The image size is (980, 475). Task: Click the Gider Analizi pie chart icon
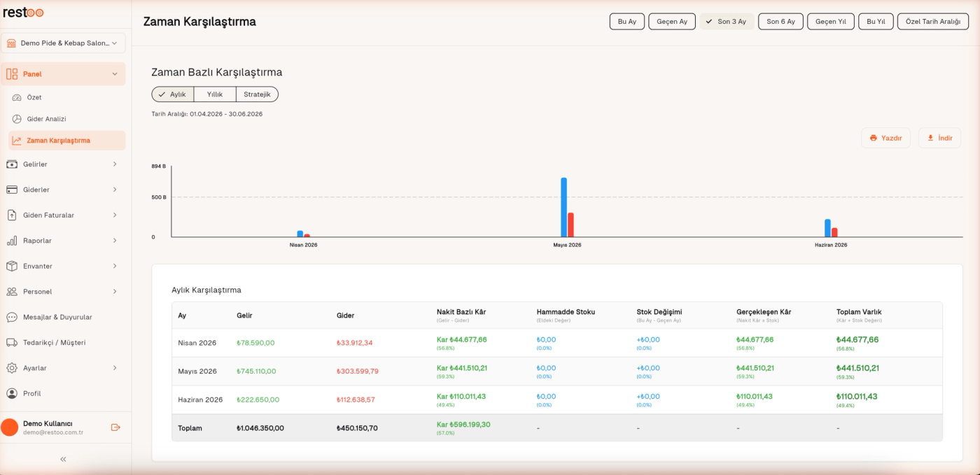tap(17, 119)
